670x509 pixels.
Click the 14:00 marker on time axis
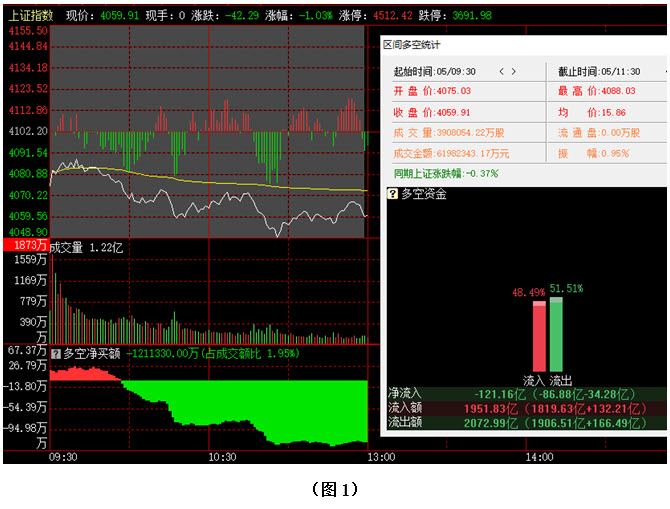539,457
